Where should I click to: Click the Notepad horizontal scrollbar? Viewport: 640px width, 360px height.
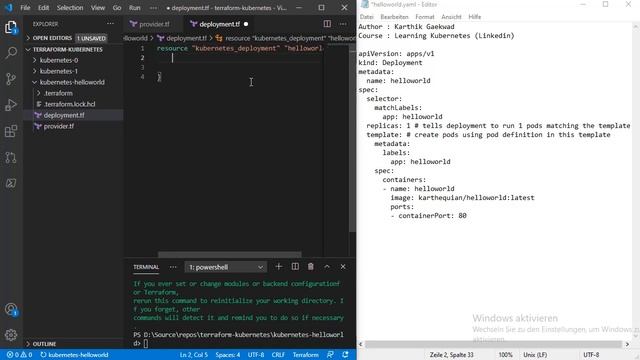(x=493, y=344)
